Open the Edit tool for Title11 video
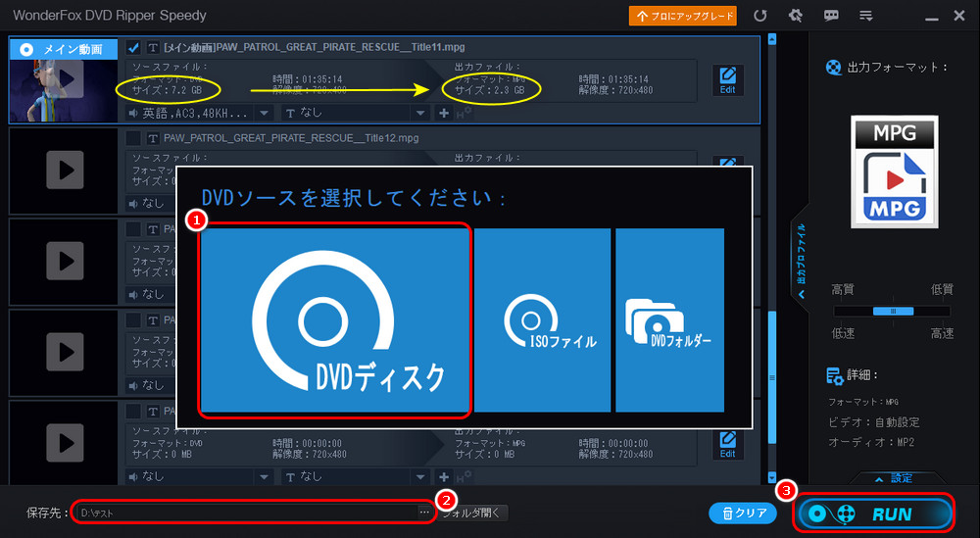Image resolution: width=980 pixels, height=538 pixels. point(727,80)
